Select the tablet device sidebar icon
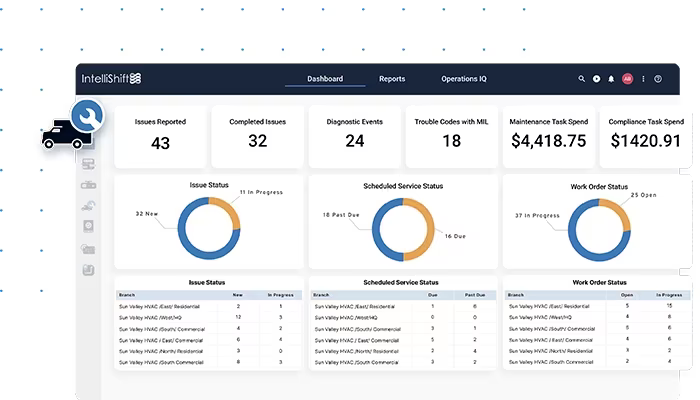 point(88,226)
